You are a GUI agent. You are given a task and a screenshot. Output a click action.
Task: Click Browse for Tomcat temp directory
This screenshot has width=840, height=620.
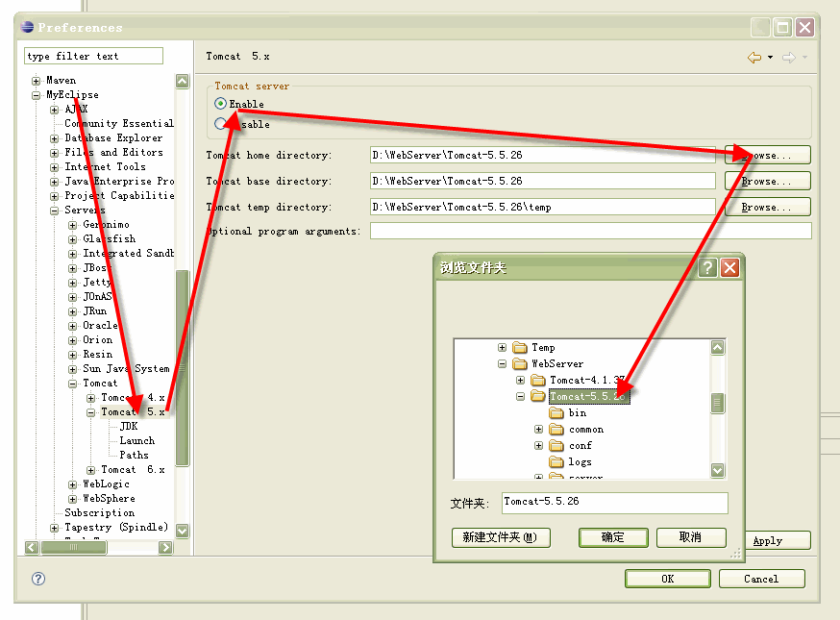tap(767, 207)
